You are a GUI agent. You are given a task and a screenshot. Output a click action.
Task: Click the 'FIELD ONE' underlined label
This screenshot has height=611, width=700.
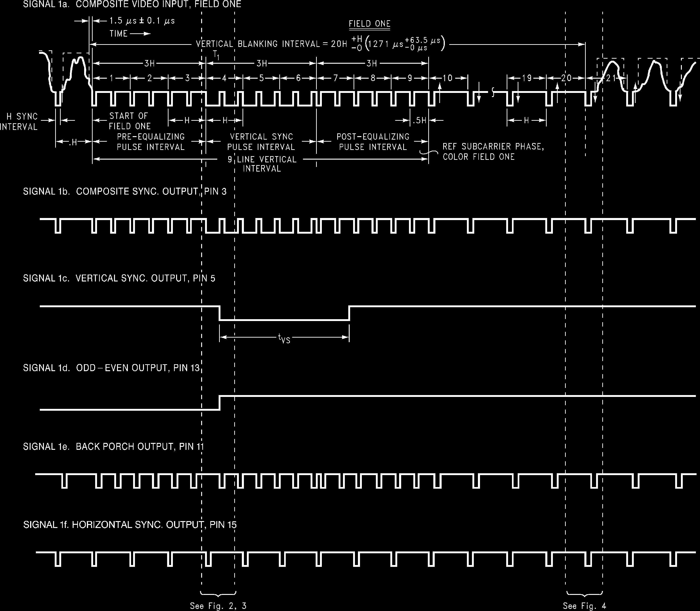coord(369,24)
